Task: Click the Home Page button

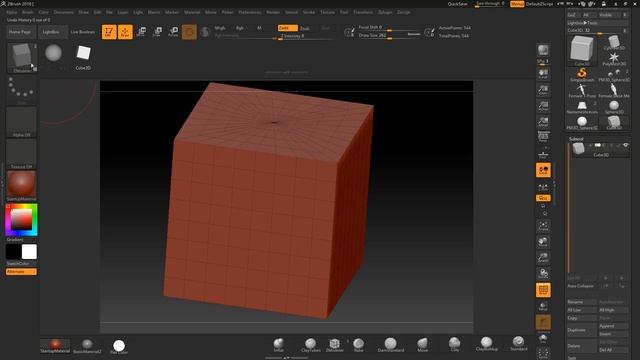Action: click(x=20, y=32)
